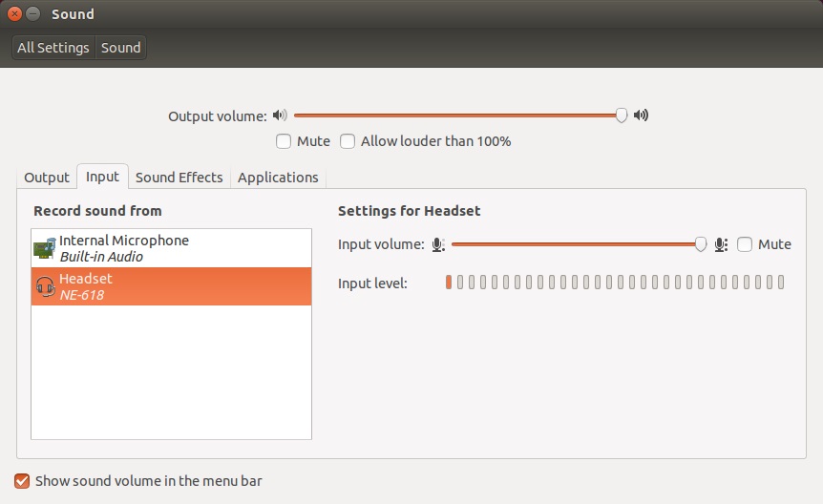
Task: Open the Sound Effects tab
Action: (179, 178)
